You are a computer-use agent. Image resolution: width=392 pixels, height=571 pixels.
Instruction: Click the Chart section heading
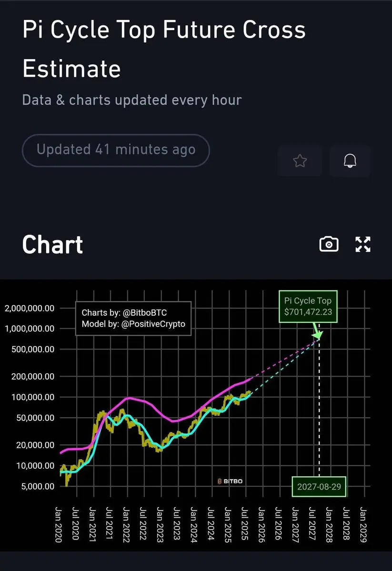tap(52, 244)
